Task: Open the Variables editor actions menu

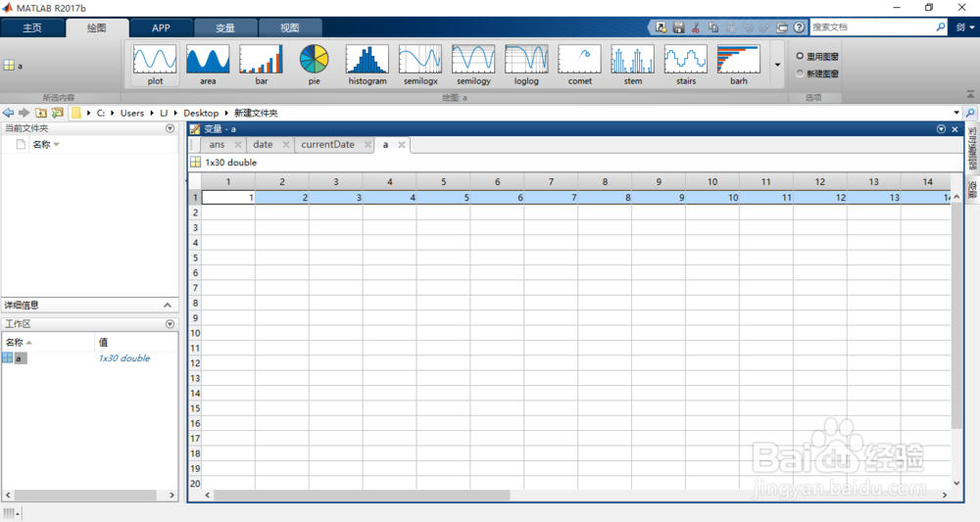Action: pyautogui.click(x=941, y=128)
